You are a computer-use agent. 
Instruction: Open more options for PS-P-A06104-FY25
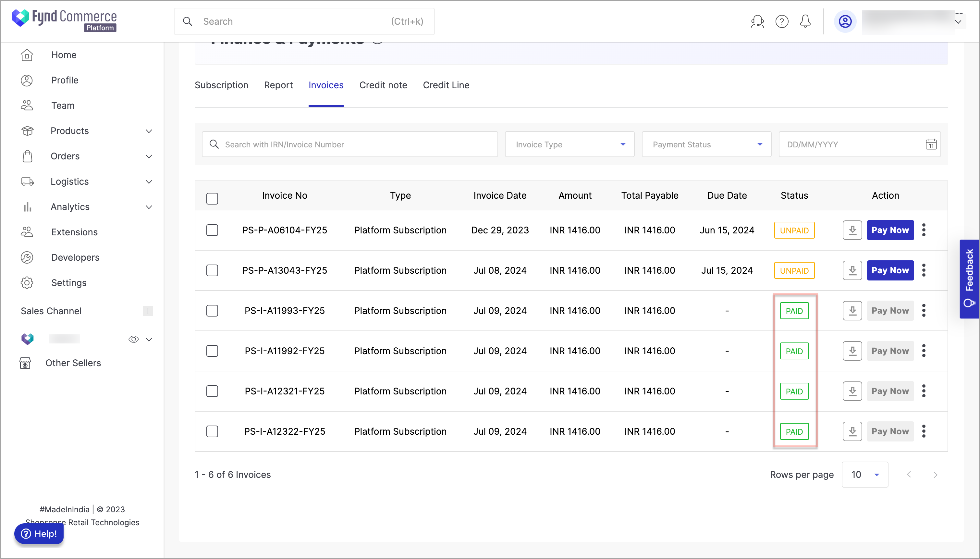click(x=924, y=230)
